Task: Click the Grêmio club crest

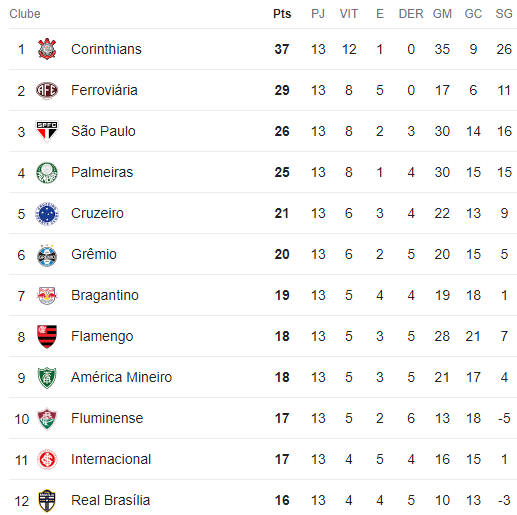Action: point(47,255)
